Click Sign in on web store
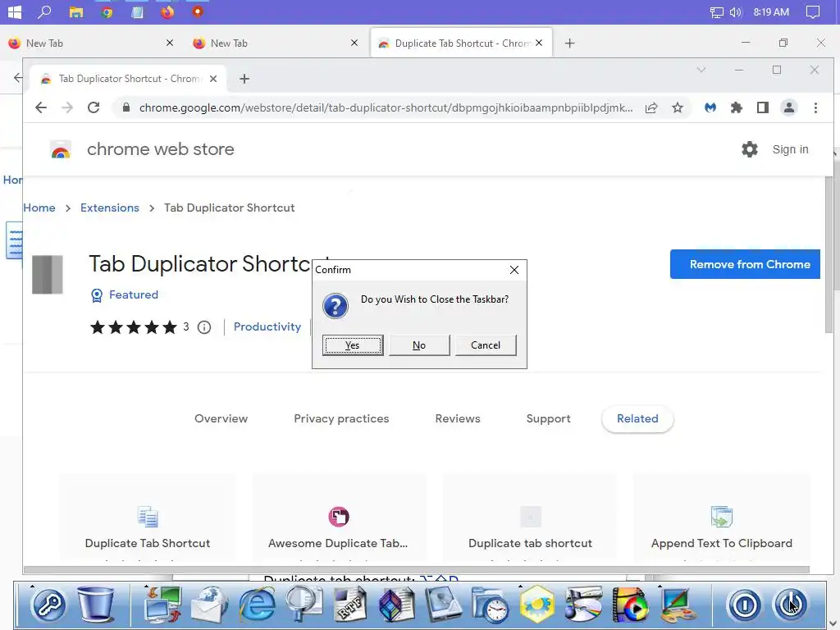This screenshot has height=630, width=840. pos(790,149)
